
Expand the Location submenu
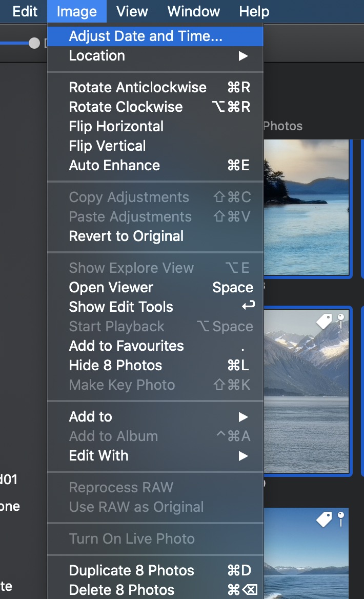[x=155, y=56]
